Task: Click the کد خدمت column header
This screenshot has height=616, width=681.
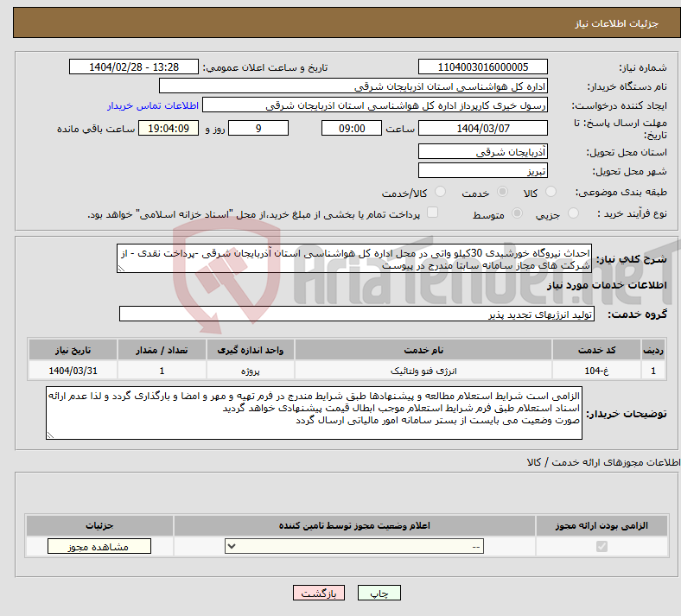Action: [x=597, y=350]
